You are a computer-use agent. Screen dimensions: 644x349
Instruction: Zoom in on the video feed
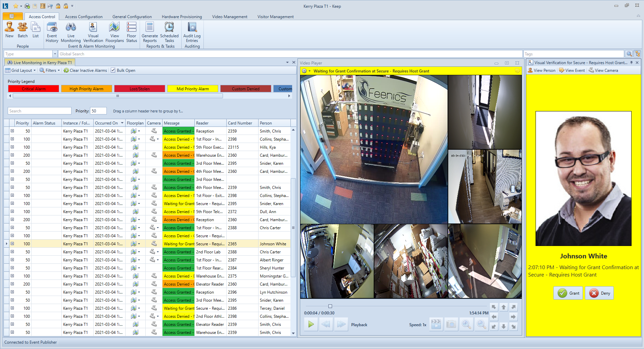pyautogui.click(x=466, y=324)
